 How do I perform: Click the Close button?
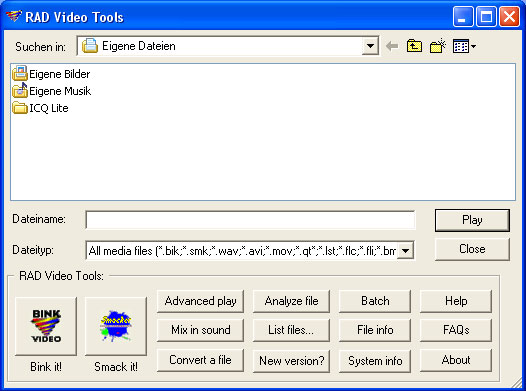472,249
